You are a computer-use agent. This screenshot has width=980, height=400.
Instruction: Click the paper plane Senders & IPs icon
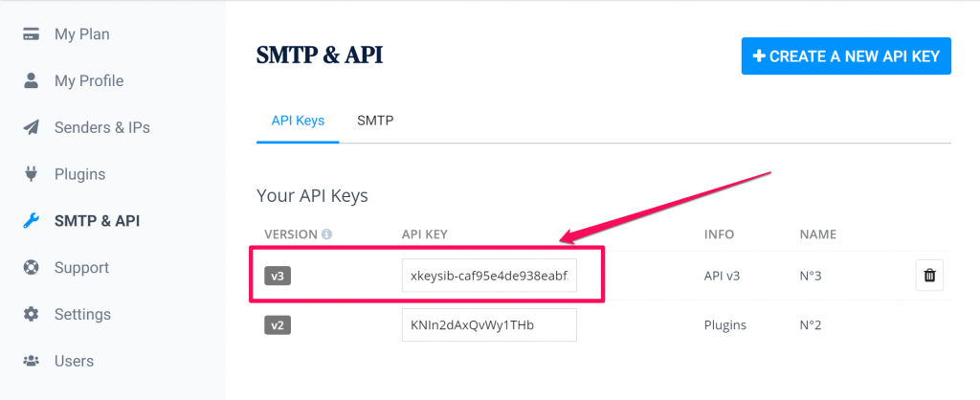pos(31,127)
